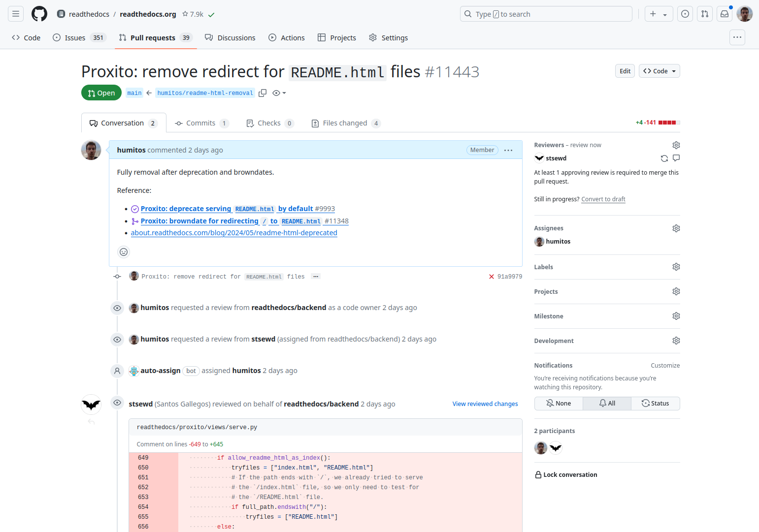Copy branch name humitos/readme-html-removal icon
Image resolution: width=759 pixels, height=532 pixels.
pyautogui.click(x=263, y=93)
